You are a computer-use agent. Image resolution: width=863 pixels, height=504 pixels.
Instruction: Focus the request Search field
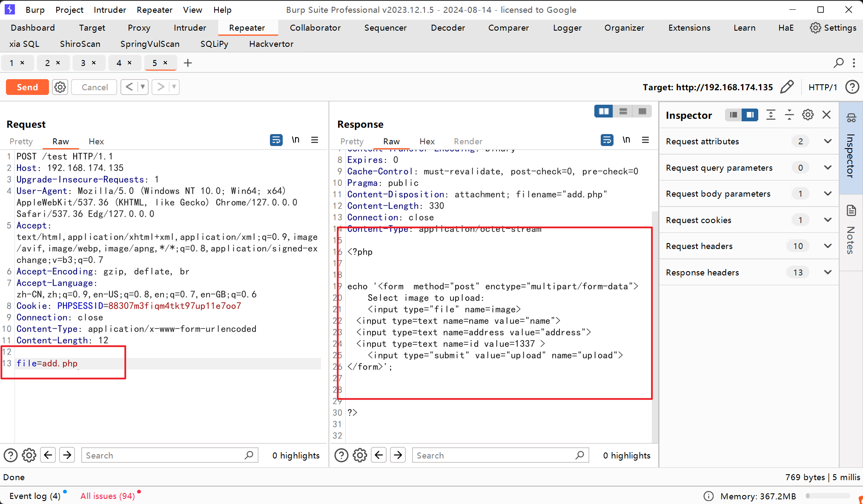tap(169, 455)
